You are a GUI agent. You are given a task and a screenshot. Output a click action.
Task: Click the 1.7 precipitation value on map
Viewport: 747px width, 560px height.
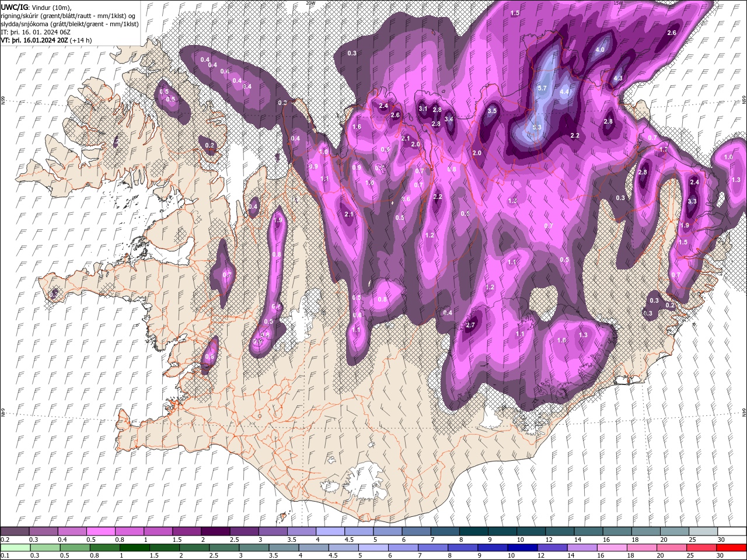click(x=663, y=150)
